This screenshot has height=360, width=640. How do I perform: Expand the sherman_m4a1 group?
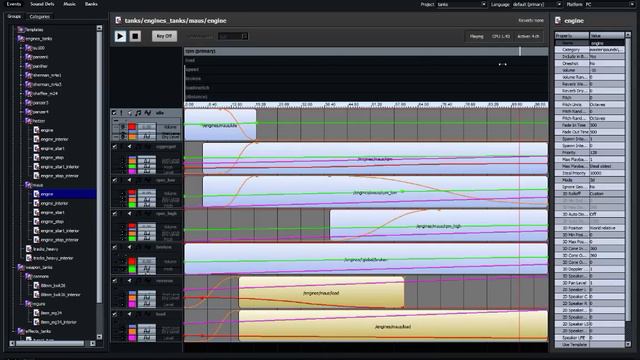pos(21,75)
